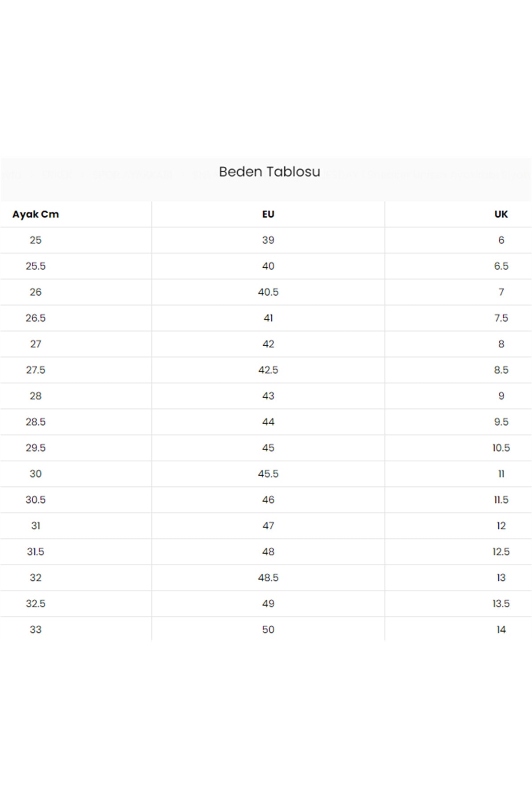
Task: Click UK size 8.5 cell
Action: click(501, 370)
